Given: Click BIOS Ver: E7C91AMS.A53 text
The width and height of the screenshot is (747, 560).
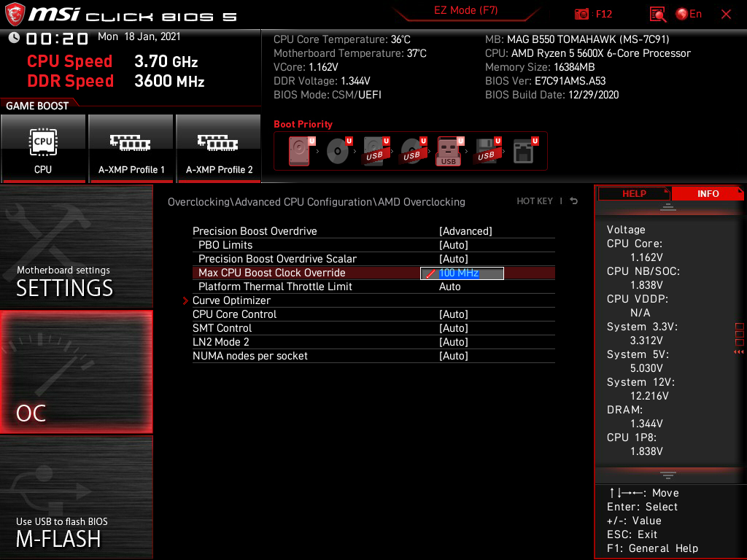Looking at the screenshot, I should click(545, 81).
